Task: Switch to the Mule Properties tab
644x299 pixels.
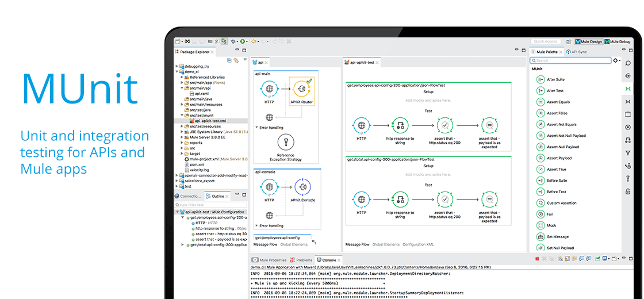Action: tap(269, 260)
